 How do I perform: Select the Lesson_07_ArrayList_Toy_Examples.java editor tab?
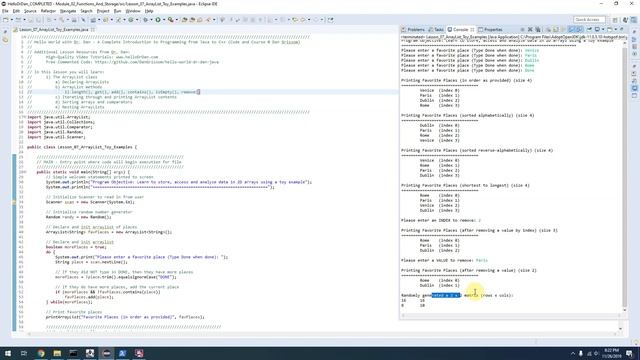coord(53,30)
